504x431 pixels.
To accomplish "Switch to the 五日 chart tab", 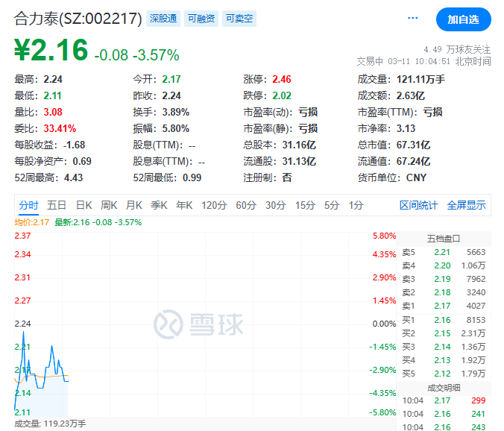I will (56, 205).
